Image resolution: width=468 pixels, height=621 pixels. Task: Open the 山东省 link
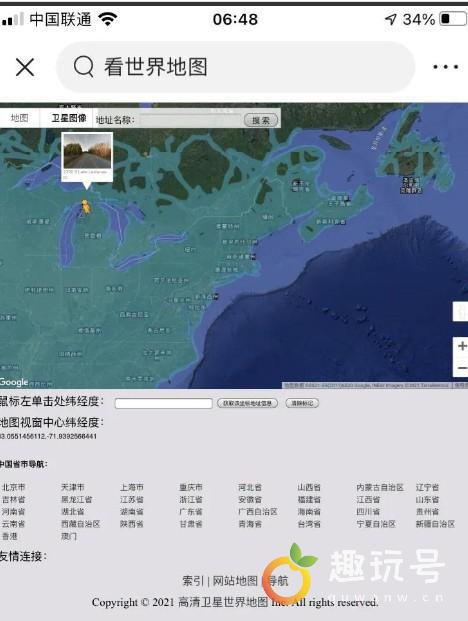coord(427,499)
